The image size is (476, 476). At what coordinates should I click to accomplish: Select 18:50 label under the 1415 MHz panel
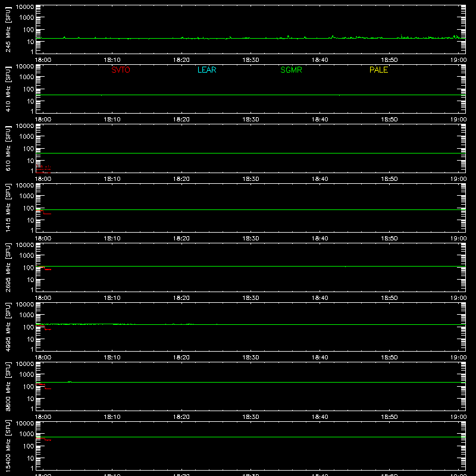click(x=389, y=239)
